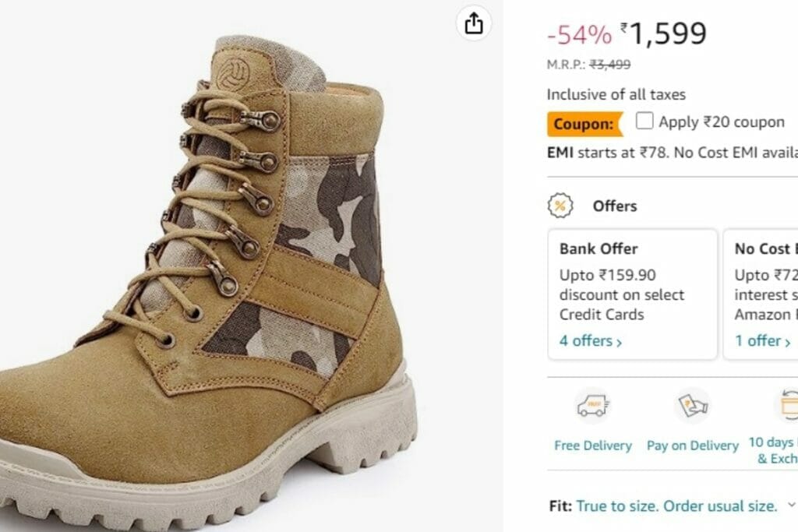Click the ₹1,599 deal price

click(667, 33)
